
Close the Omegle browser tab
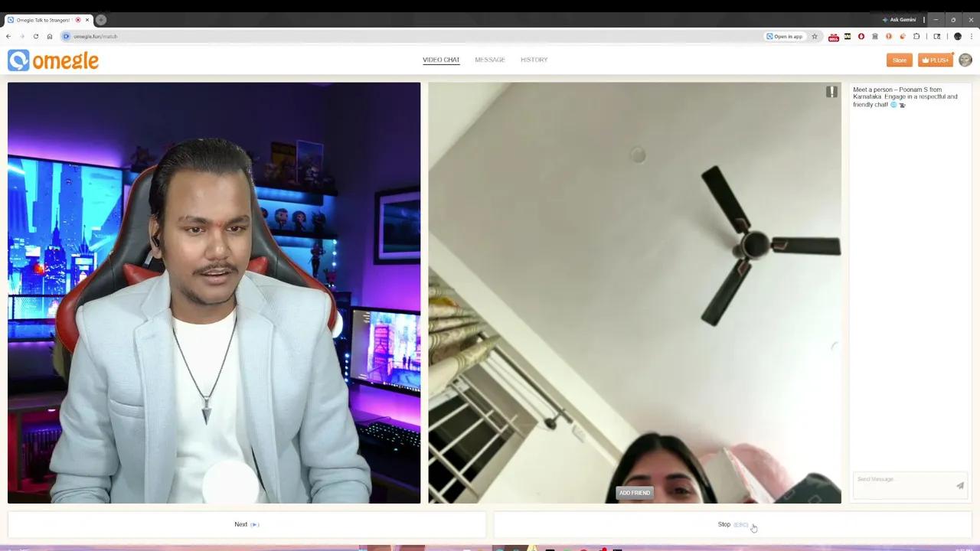87,20
